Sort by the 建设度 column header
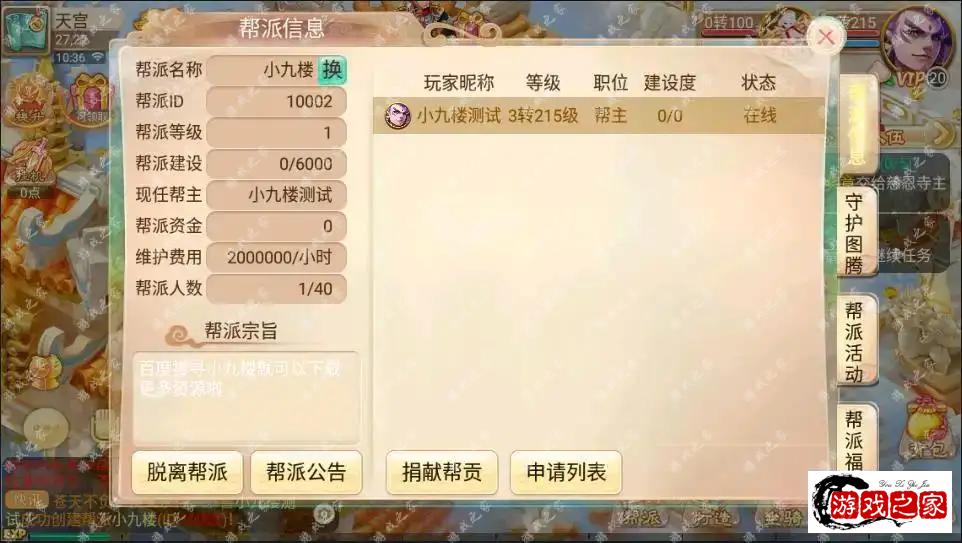Viewport: 962px width, 543px height. [x=669, y=82]
